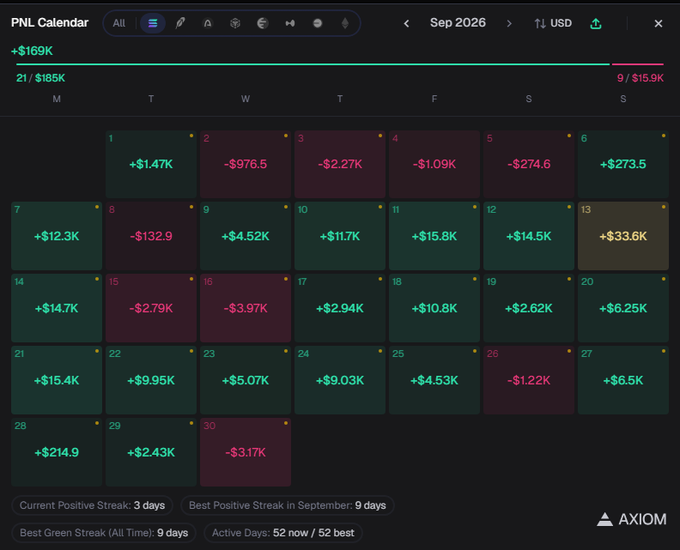The height and width of the screenshot is (550, 680).
Task: Open day 27 showing +$6.5K
Action: point(623,380)
